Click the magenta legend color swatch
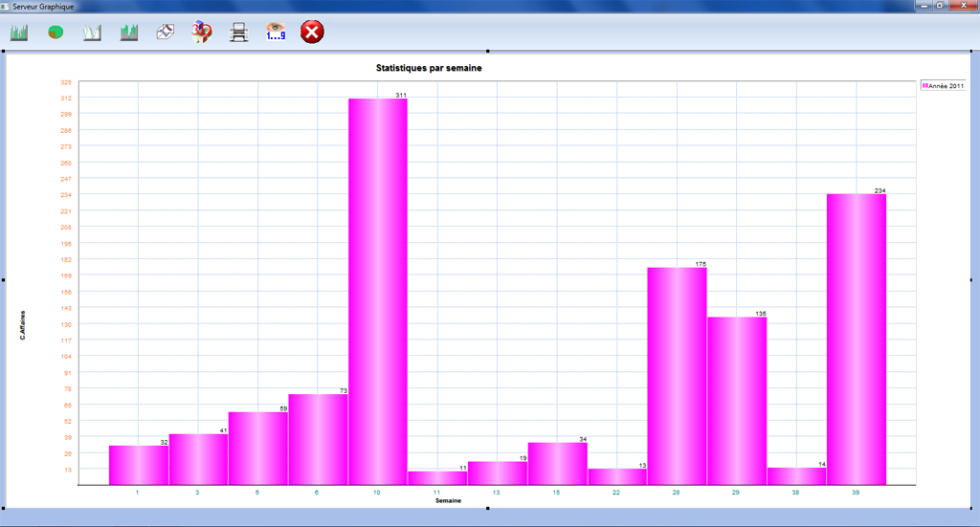This screenshot has height=527, width=980. (x=924, y=86)
